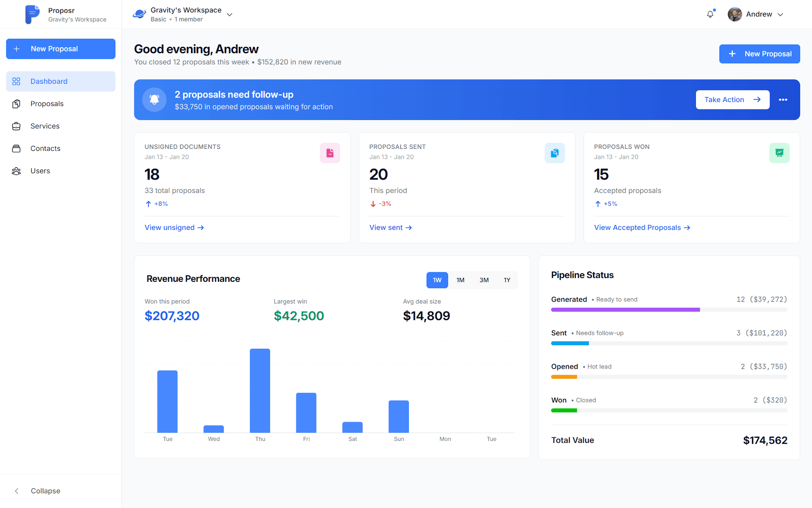Open Proposals in the sidebar
The width and height of the screenshot is (812, 508).
[47, 104]
